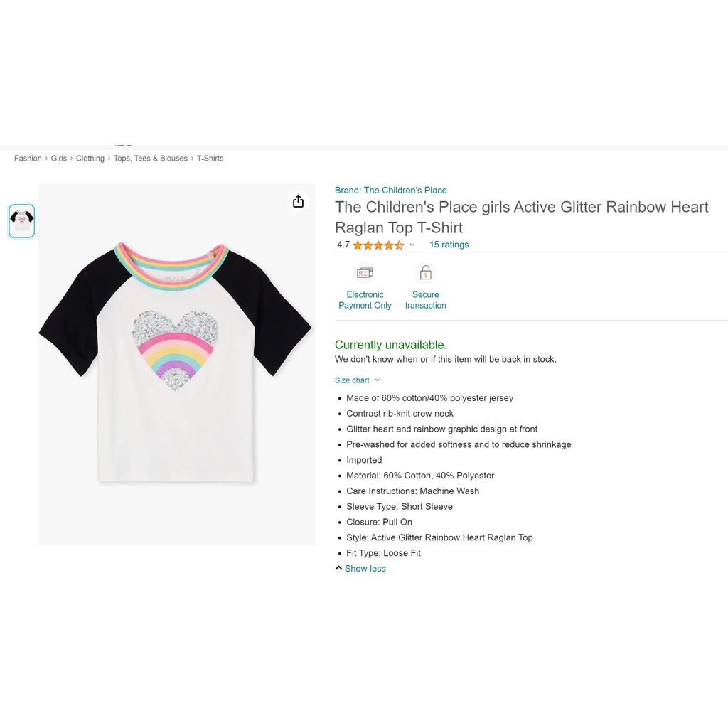The height and width of the screenshot is (728, 728).
Task: Click the 4.7 rating number
Action: pyautogui.click(x=343, y=245)
